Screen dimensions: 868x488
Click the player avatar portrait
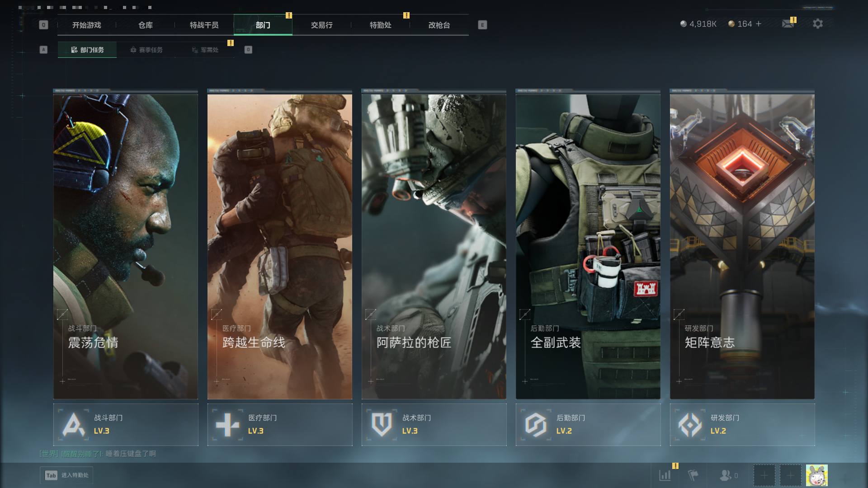coord(816,475)
